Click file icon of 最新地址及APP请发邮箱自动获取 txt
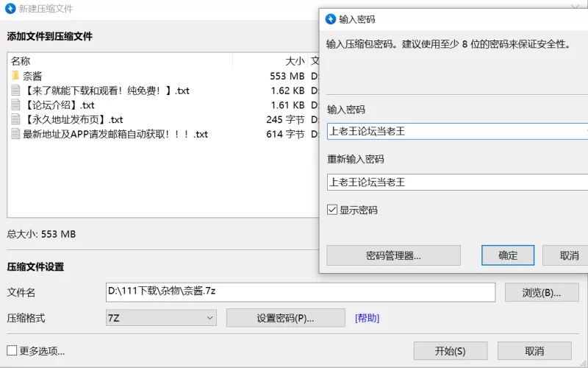Screen dimensions: 588x368 tap(15, 134)
